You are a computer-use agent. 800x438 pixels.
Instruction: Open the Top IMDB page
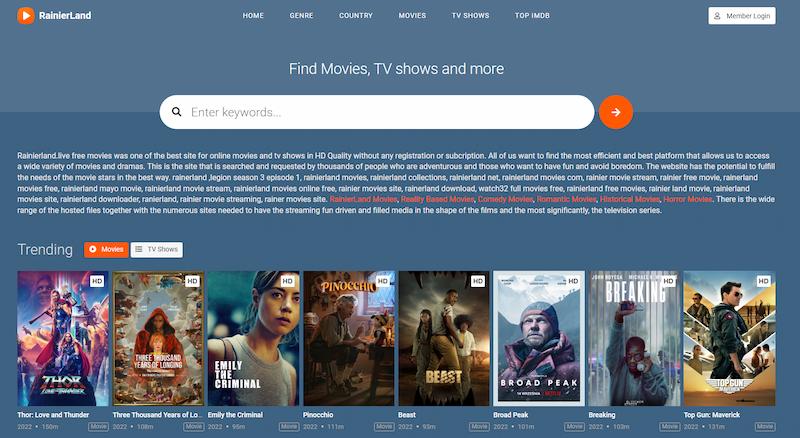(535, 16)
